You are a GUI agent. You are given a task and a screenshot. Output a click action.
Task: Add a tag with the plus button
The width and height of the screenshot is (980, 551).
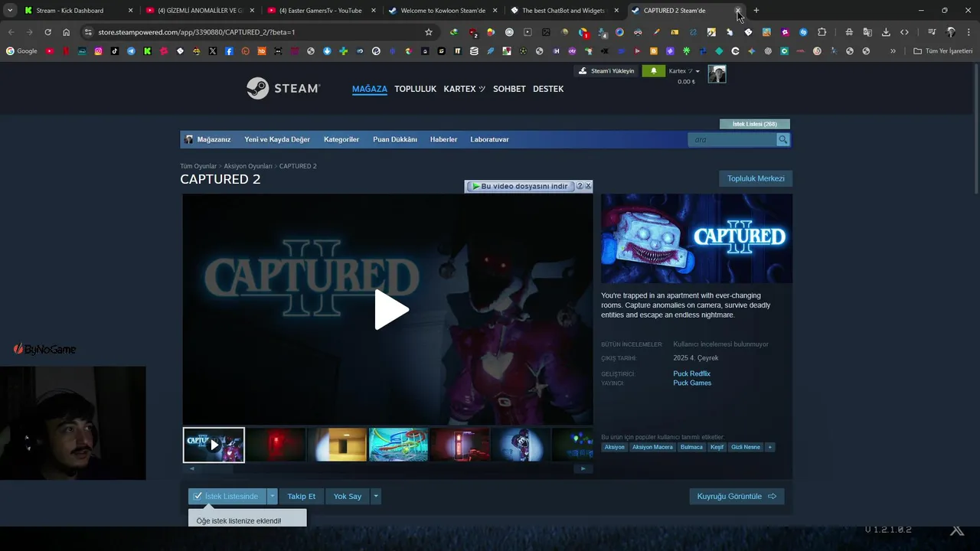(769, 447)
